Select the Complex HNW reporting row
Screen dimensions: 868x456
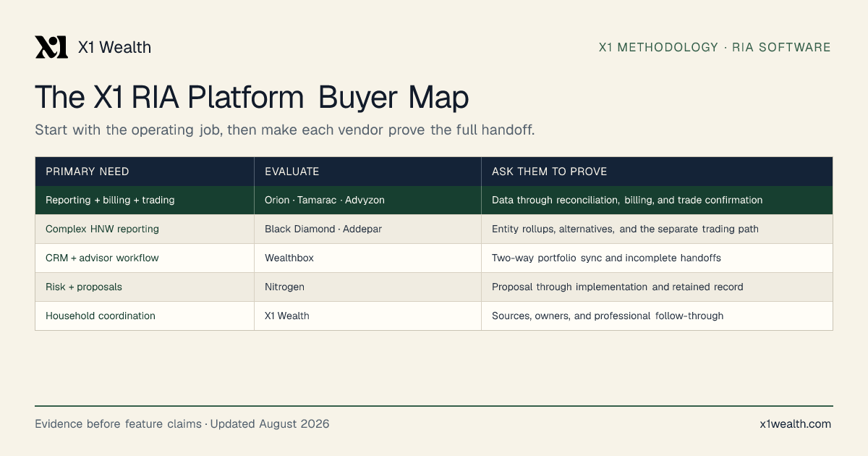click(x=434, y=229)
